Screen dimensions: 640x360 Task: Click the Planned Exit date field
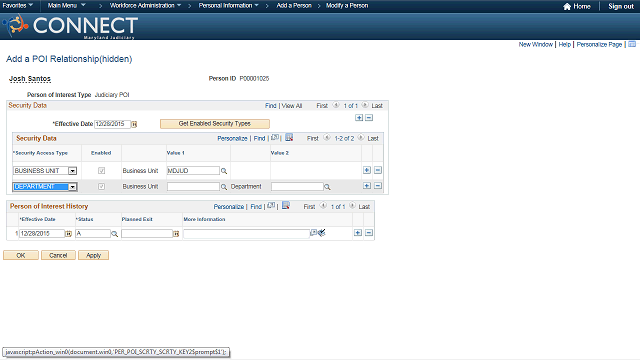click(147, 233)
